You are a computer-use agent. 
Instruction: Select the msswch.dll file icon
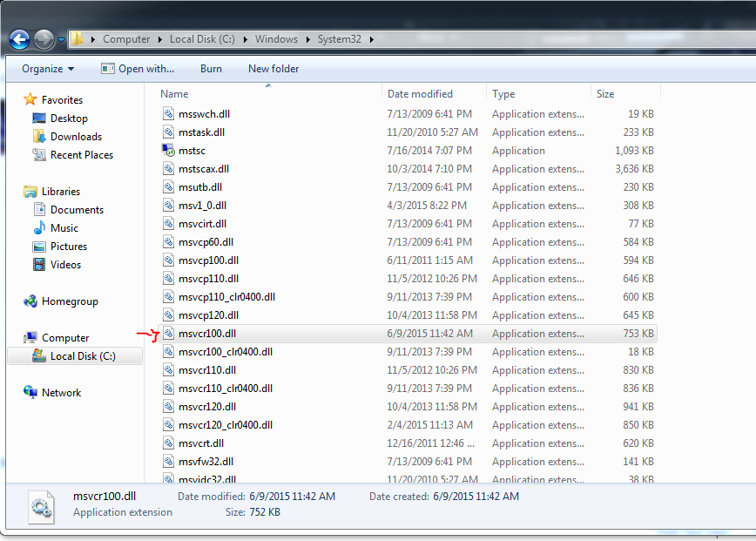pyautogui.click(x=168, y=114)
